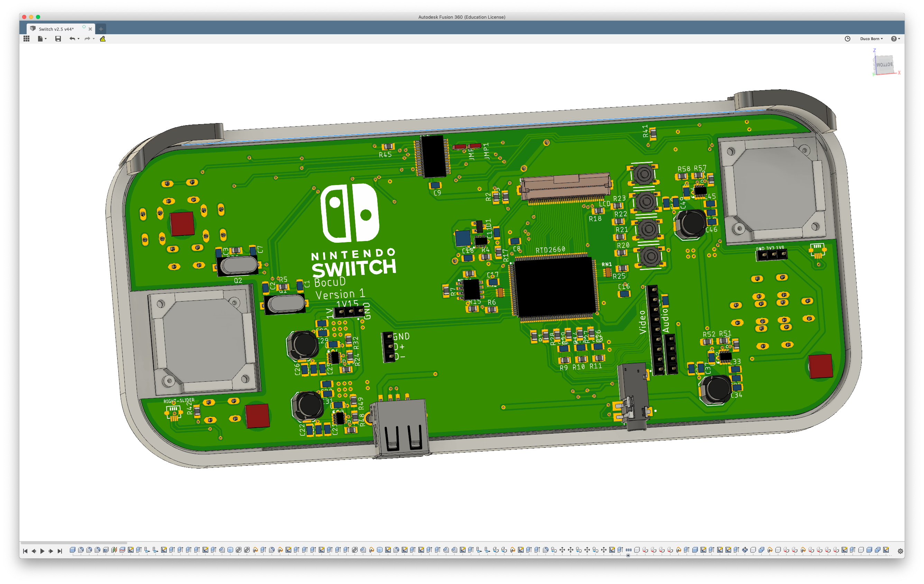Image resolution: width=924 pixels, height=584 pixels.
Task: Select the Swiitch v2.5 v44 document tab
Action: click(56, 29)
